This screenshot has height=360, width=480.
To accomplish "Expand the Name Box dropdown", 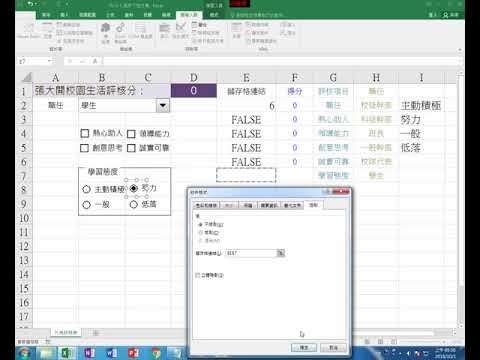I will coord(49,61).
